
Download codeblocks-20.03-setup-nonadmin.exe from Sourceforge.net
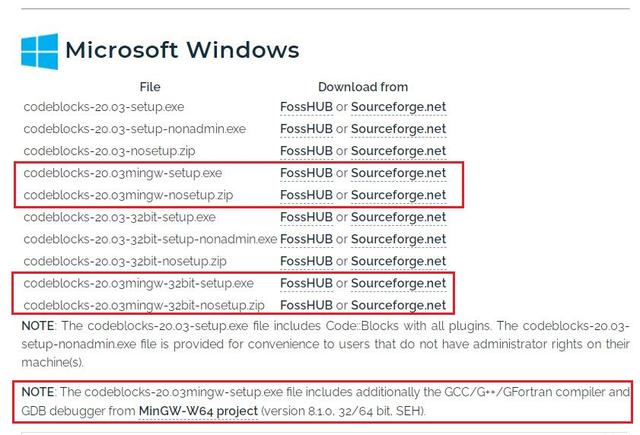(398, 129)
